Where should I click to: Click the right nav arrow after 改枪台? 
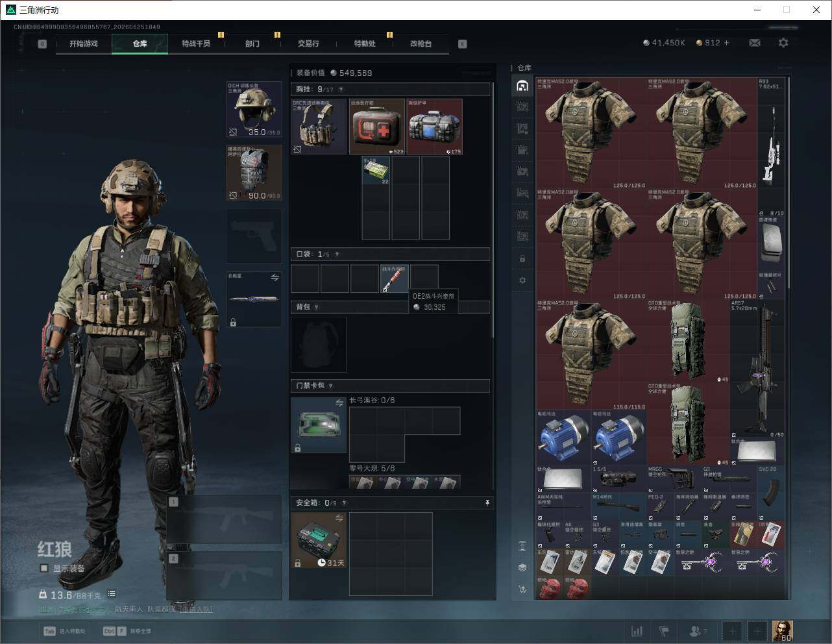pos(463,44)
